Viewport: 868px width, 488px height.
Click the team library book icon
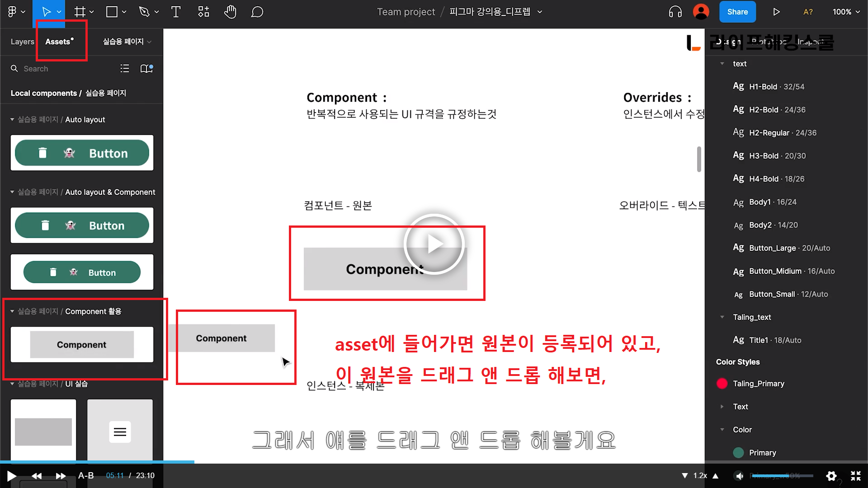146,69
